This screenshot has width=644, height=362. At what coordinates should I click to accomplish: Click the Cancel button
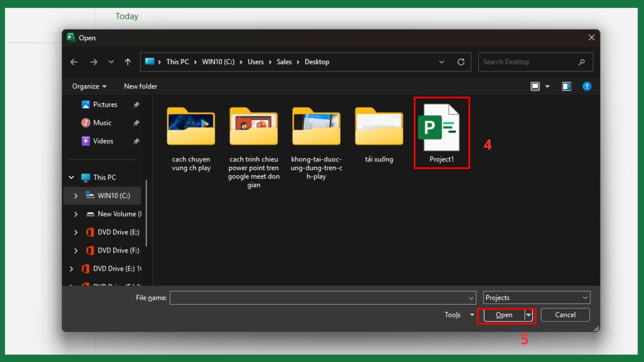565,315
